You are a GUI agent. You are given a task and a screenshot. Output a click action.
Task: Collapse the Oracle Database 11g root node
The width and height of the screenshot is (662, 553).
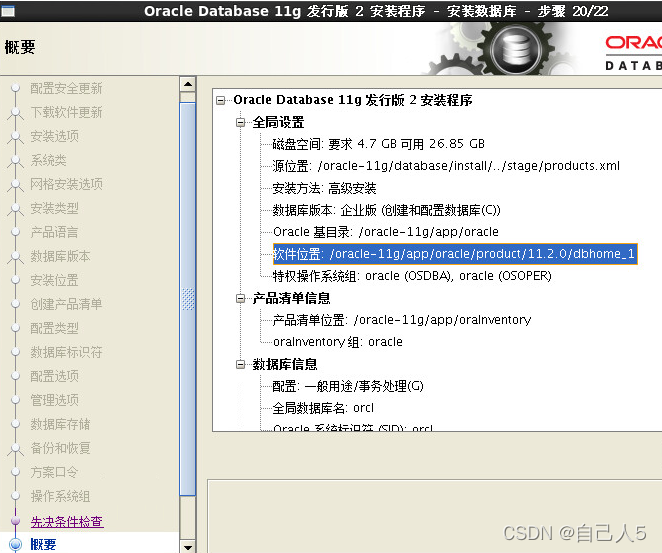click(220, 100)
